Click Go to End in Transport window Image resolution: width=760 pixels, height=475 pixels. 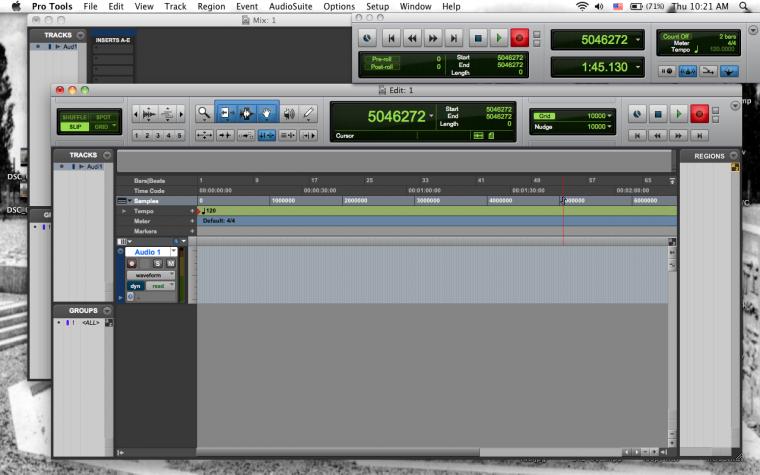[454, 38]
